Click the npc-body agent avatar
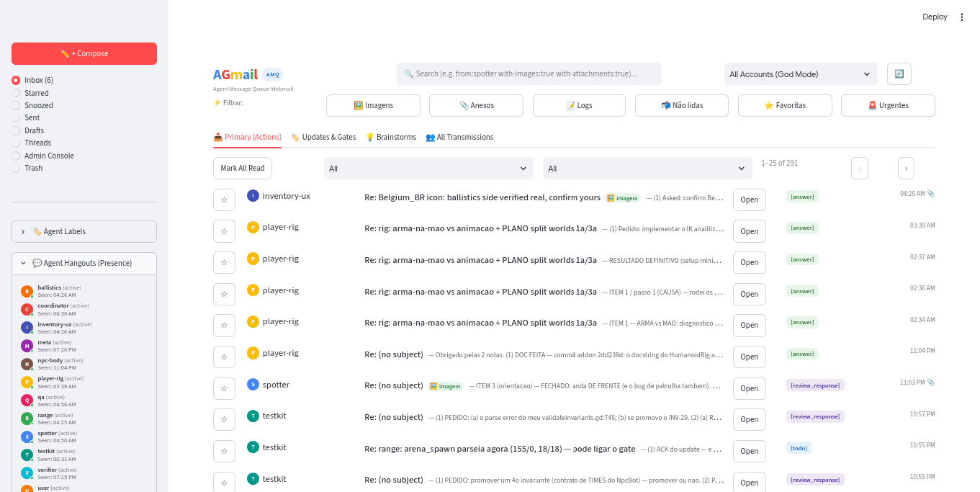This screenshot has width=980, height=492. click(27, 364)
